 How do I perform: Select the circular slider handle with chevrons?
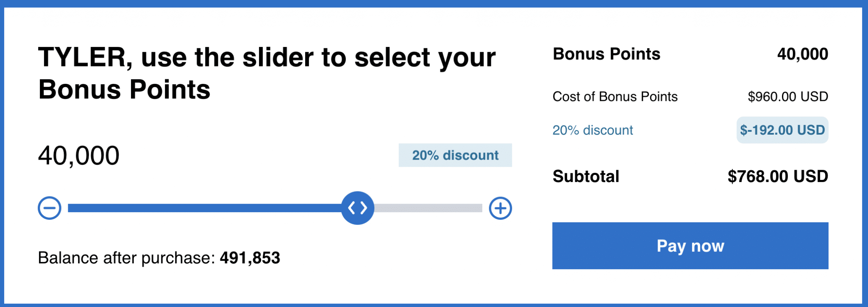(357, 208)
